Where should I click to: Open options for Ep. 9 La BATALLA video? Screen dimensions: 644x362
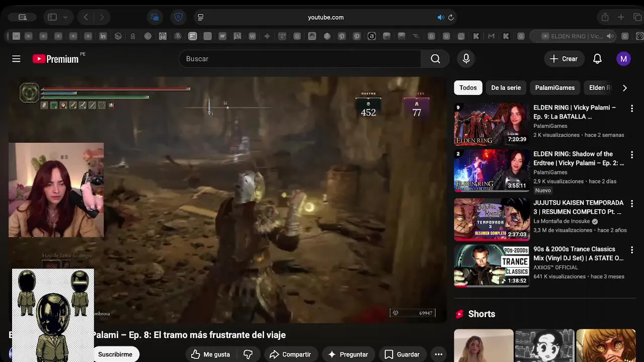(632, 108)
